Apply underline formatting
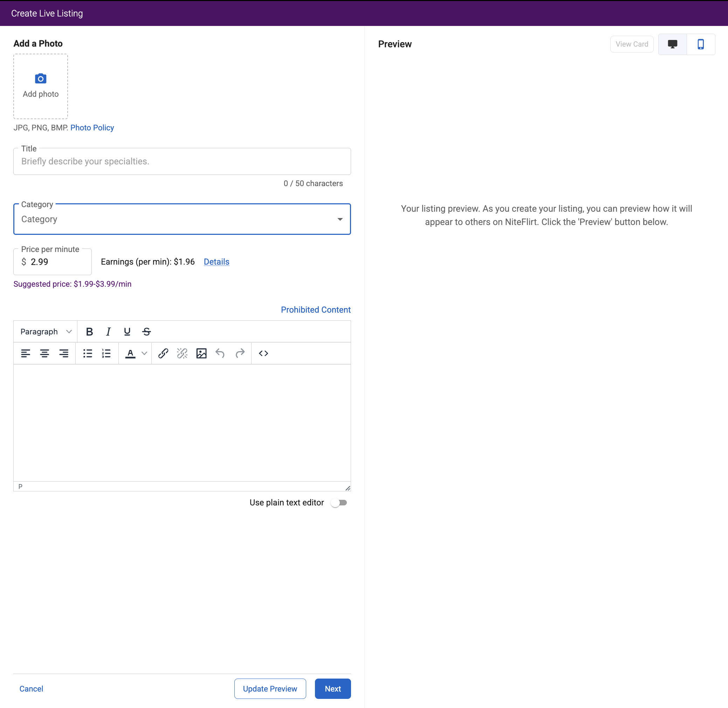 pyautogui.click(x=127, y=332)
